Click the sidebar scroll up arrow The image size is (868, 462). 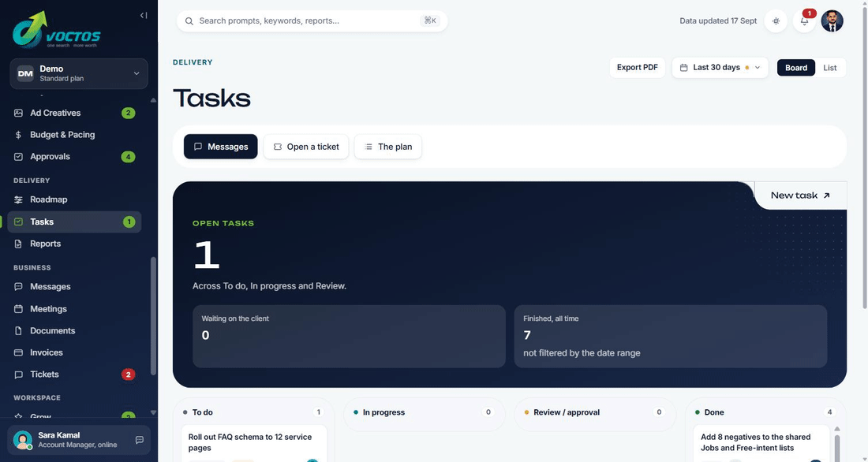[153, 100]
